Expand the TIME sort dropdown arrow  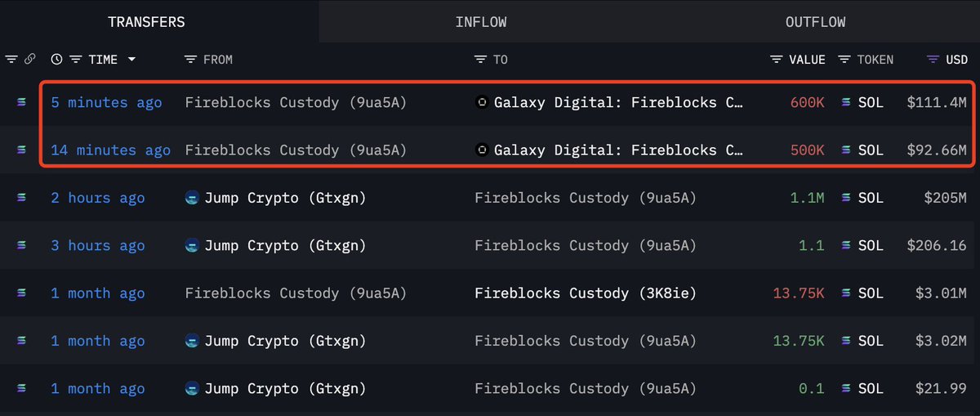click(x=131, y=59)
